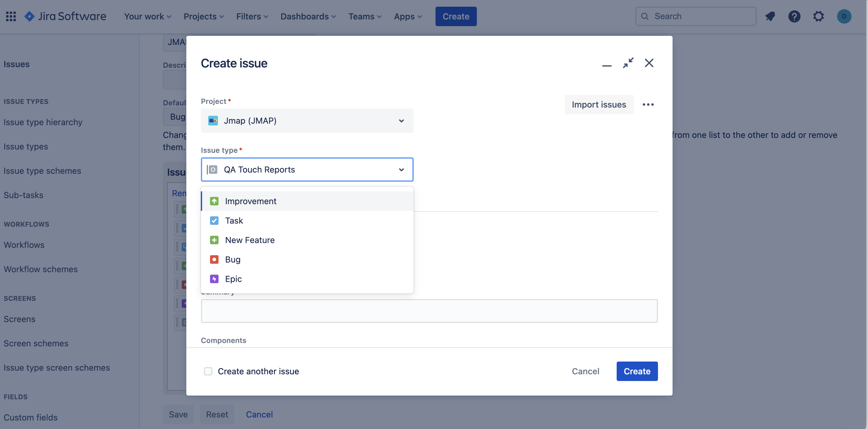This screenshot has height=429, width=868.
Task: Open Issue types in sidebar
Action: pyautogui.click(x=26, y=146)
